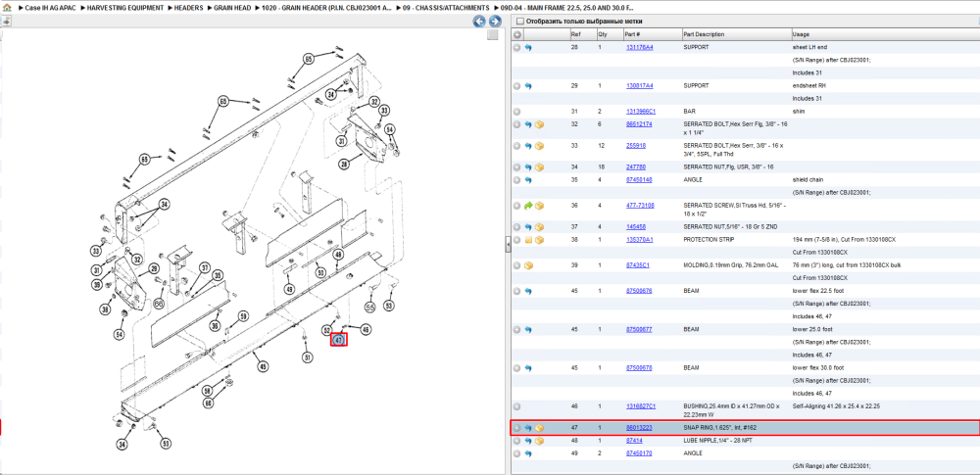The image size is (980, 475).
Task: Click 'endsheet RH' usage text
Action: tap(808, 86)
